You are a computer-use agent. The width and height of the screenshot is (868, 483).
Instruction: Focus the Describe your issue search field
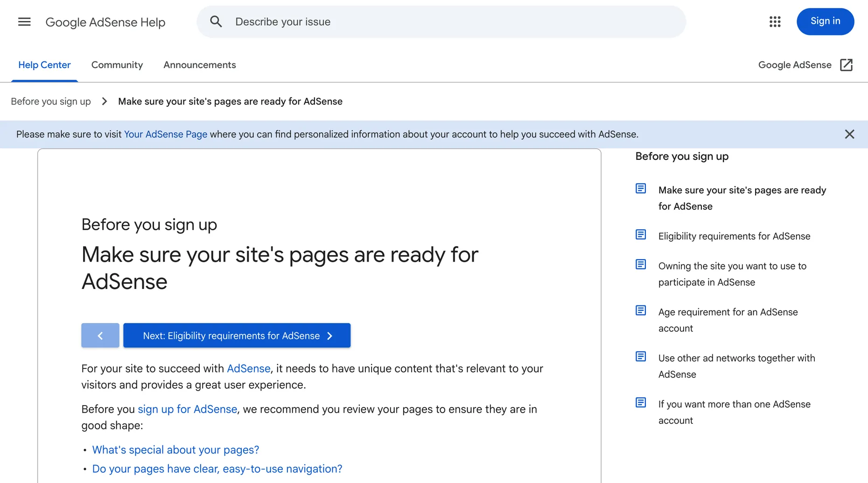coord(441,21)
